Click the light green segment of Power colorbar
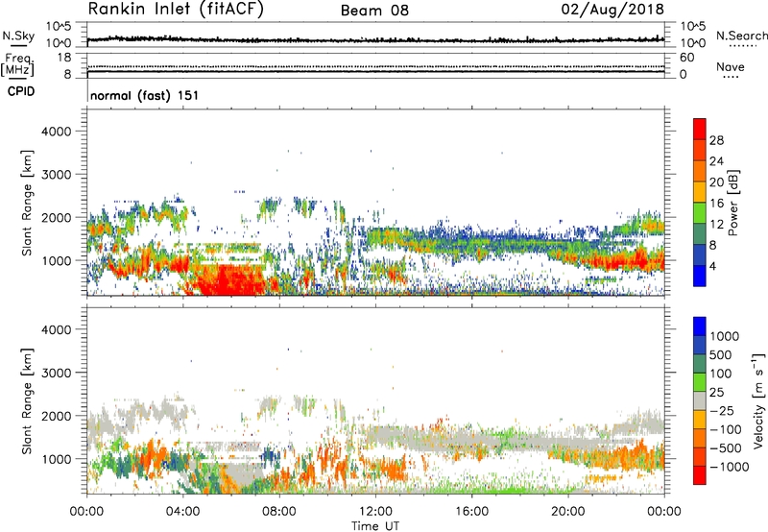This screenshot has height=532, width=768. pos(700,213)
